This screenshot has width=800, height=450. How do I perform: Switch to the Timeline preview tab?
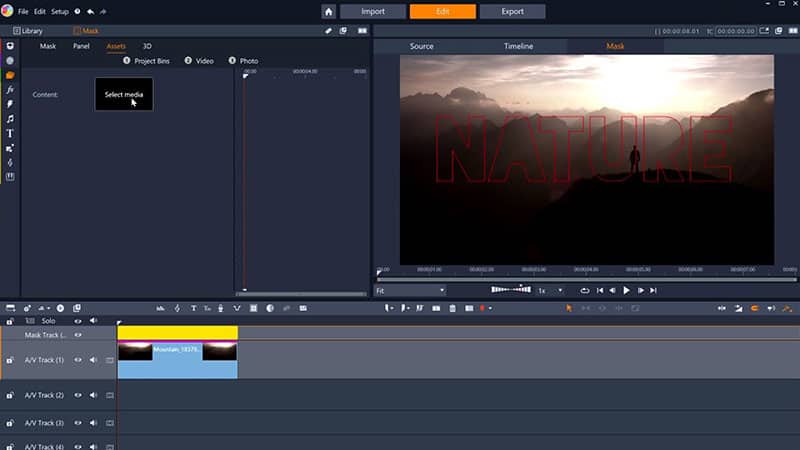(x=518, y=46)
